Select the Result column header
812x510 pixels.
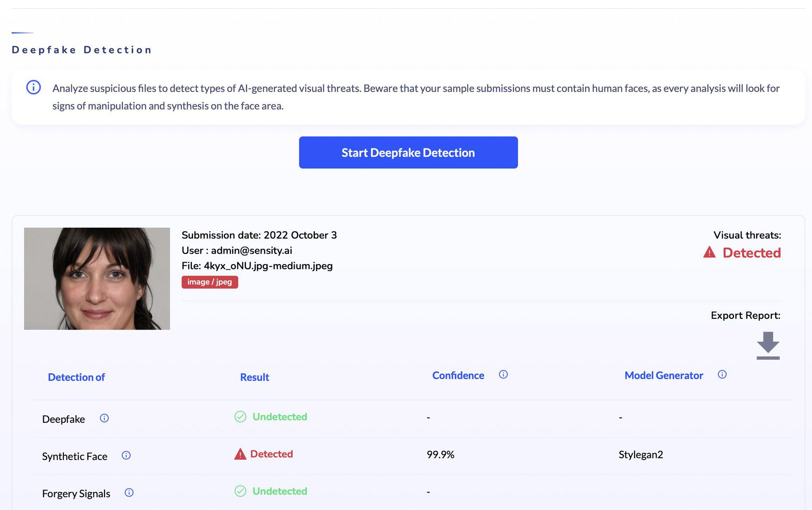255,377
